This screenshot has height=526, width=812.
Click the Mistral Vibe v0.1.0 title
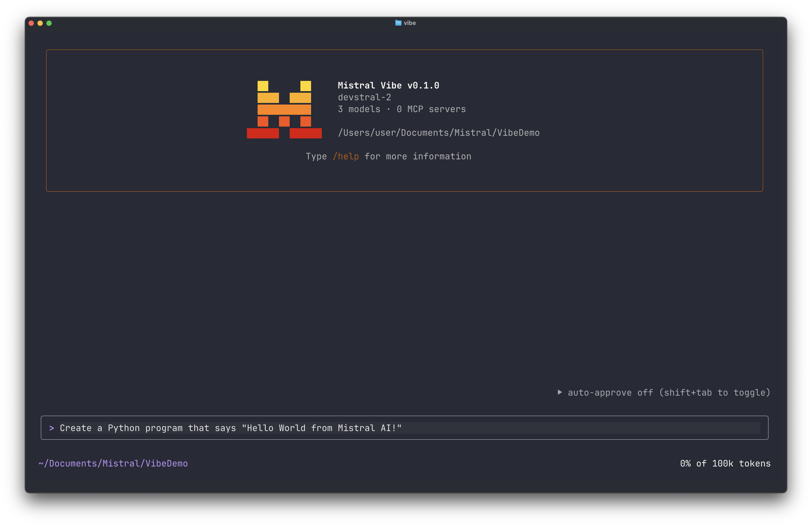tap(388, 85)
